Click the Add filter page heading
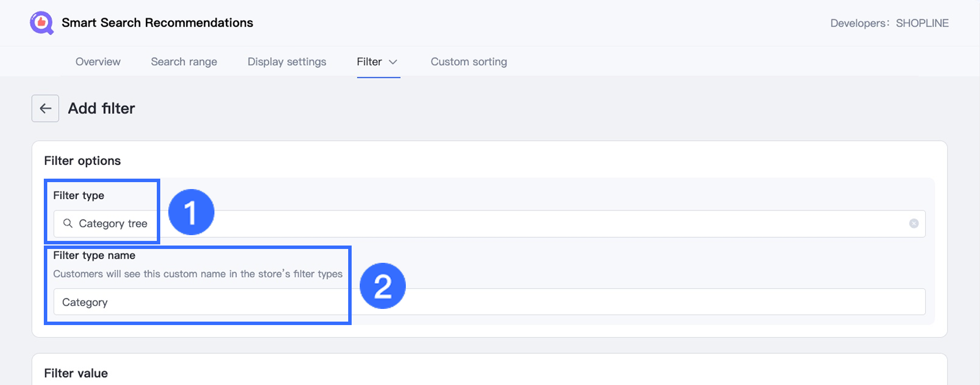980x385 pixels. pos(101,108)
